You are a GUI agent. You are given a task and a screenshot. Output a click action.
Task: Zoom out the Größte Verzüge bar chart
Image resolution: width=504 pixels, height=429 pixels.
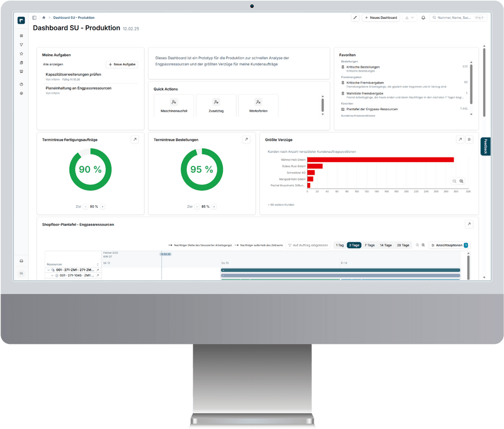(x=454, y=181)
